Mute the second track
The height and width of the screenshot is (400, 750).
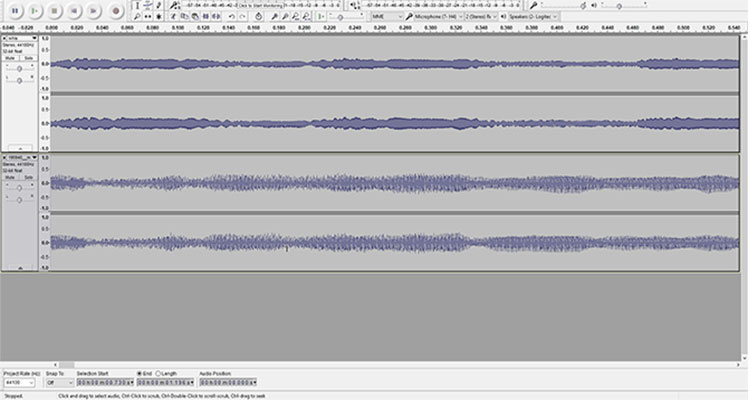tap(11, 177)
